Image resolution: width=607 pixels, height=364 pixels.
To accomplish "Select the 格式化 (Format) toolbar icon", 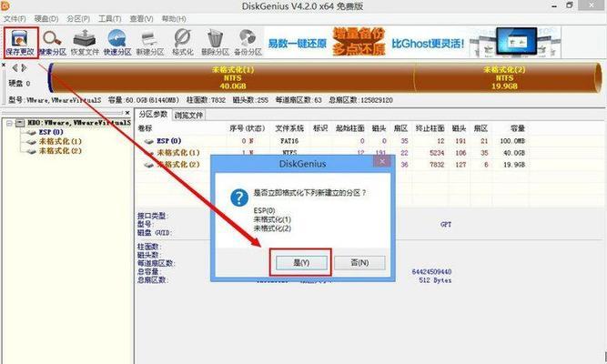I will coord(182,42).
